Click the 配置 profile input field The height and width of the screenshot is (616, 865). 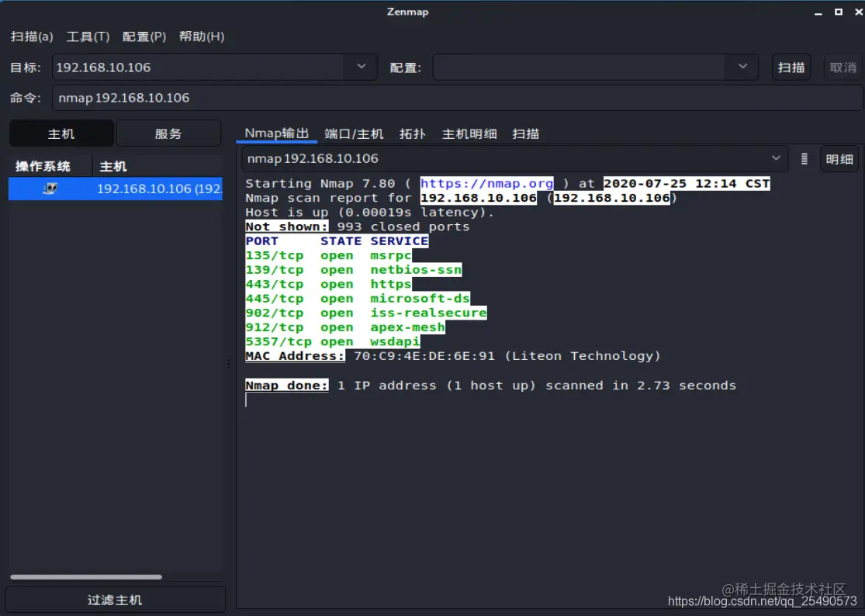(580, 67)
